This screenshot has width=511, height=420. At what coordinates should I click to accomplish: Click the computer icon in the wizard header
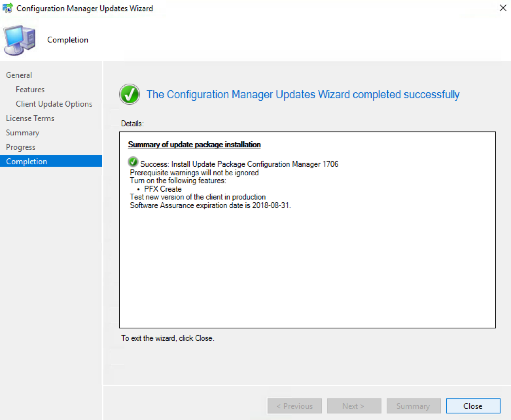(20, 40)
